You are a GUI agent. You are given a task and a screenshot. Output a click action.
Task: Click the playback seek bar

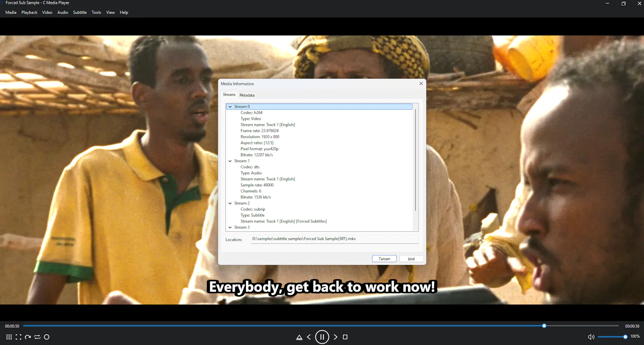320,326
